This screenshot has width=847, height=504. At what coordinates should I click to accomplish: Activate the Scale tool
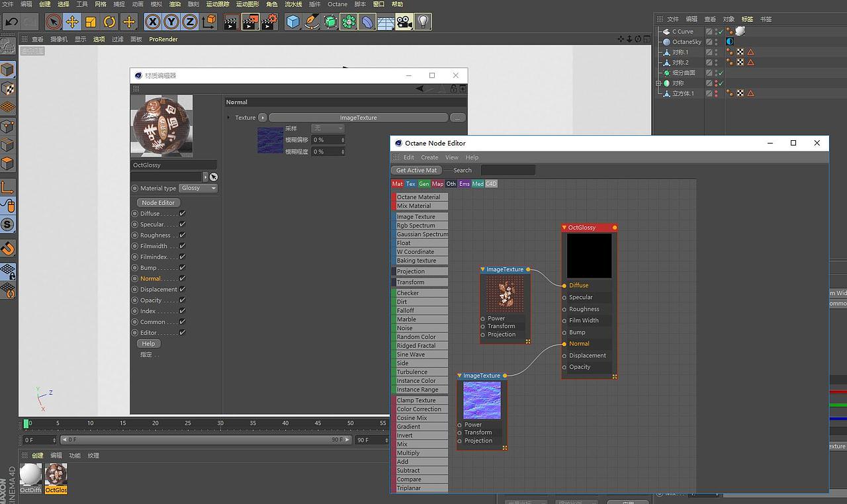[91, 22]
